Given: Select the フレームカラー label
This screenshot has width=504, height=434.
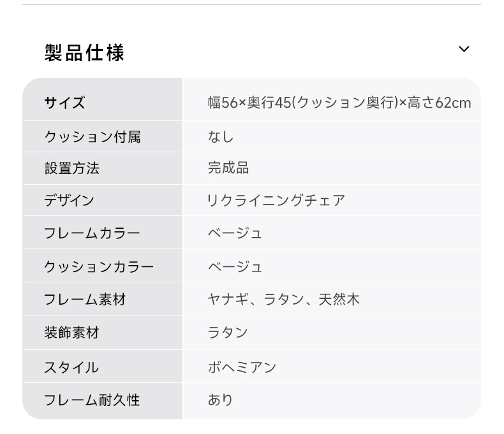Looking at the screenshot, I should pyautogui.click(x=92, y=233).
